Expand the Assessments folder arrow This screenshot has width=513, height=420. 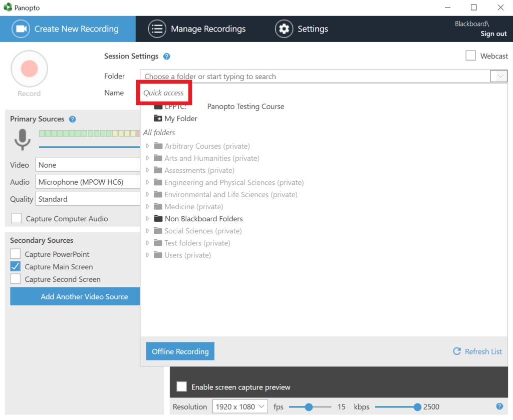pos(148,170)
